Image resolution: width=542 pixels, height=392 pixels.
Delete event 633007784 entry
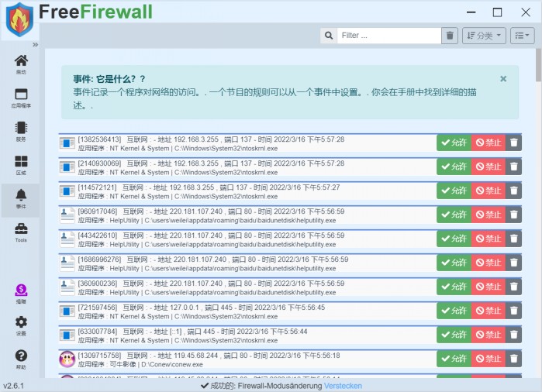pos(513,335)
